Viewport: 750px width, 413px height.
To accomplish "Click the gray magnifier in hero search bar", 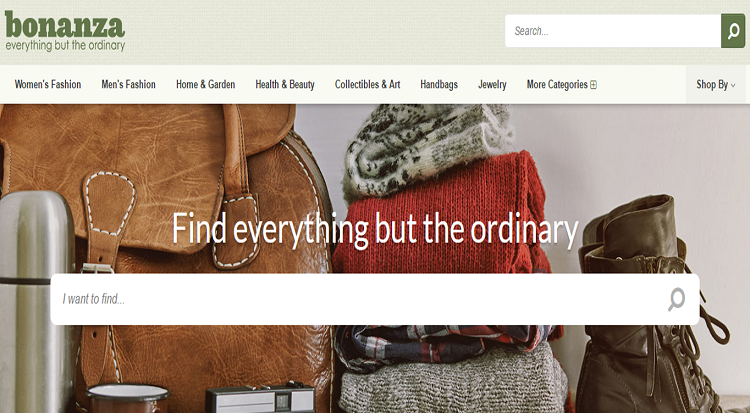I will [x=676, y=299].
